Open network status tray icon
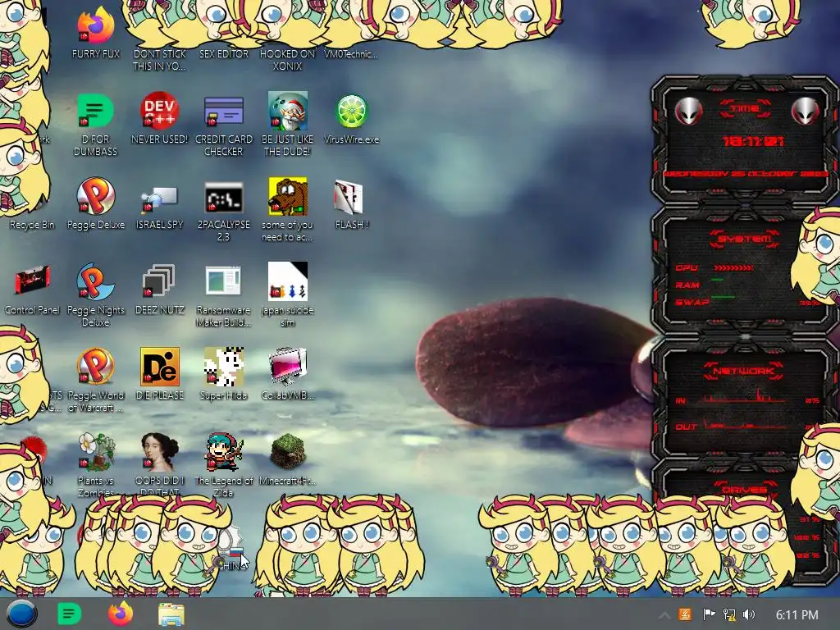Screen dimensions: 840x630 pyautogui.click(x=728, y=614)
